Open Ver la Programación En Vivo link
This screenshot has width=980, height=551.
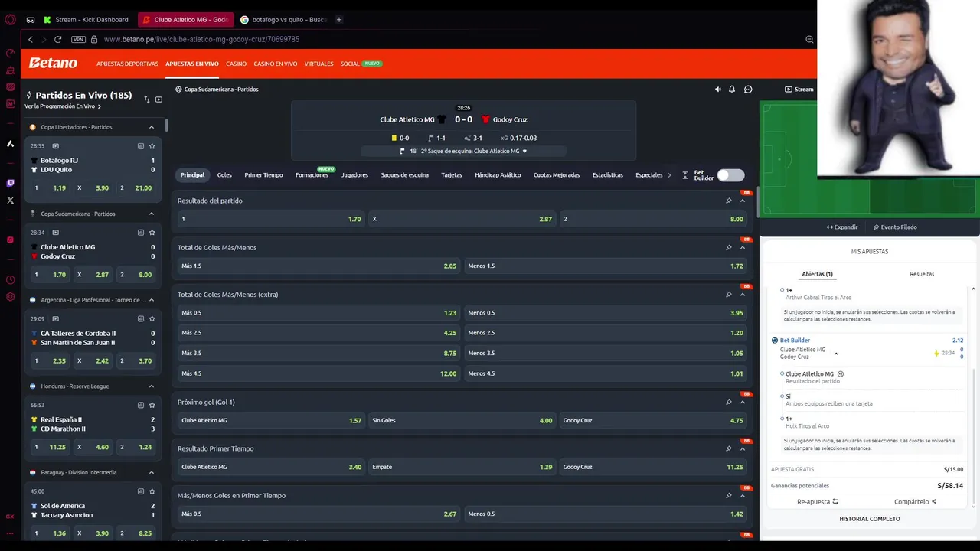[62, 106]
